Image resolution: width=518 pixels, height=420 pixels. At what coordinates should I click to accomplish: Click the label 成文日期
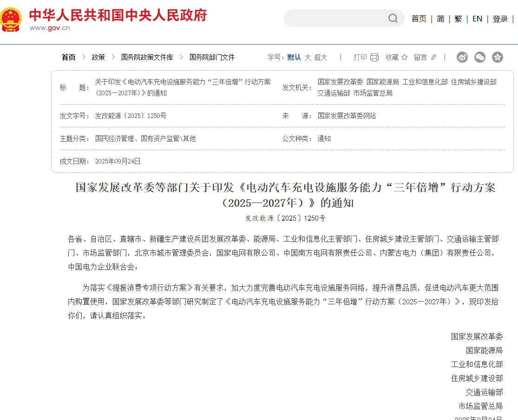click(74, 161)
